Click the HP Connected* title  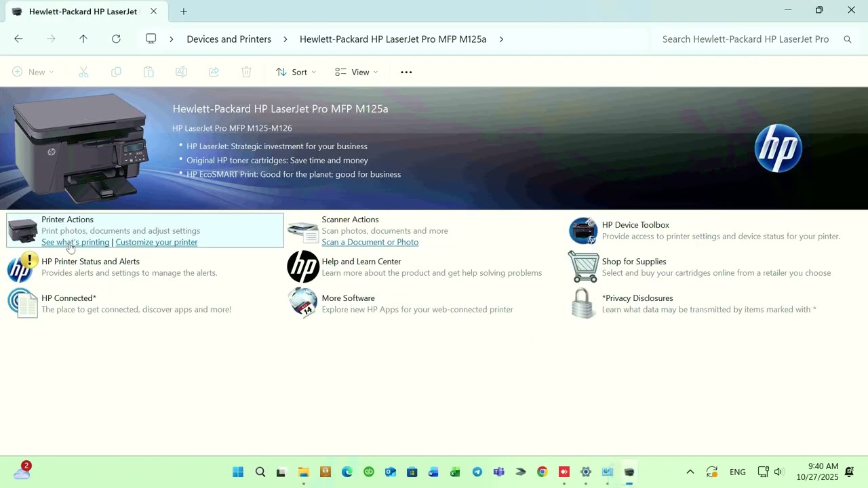pyautogui.click(x=68, y=298)
